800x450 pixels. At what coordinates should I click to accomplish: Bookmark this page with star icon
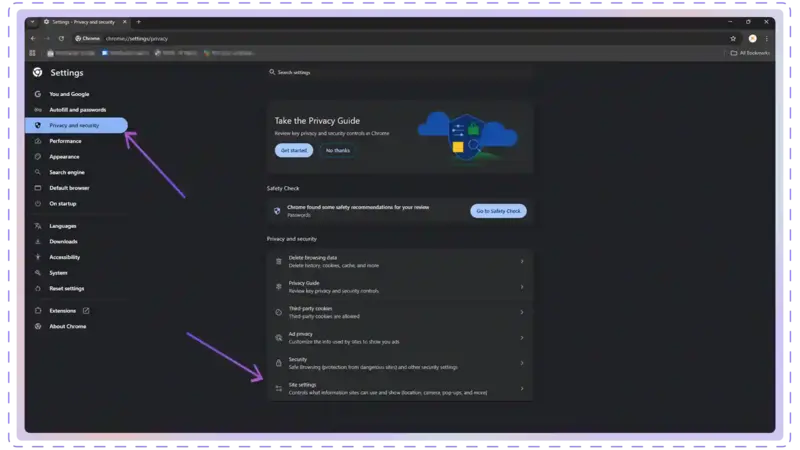(733, 38)
